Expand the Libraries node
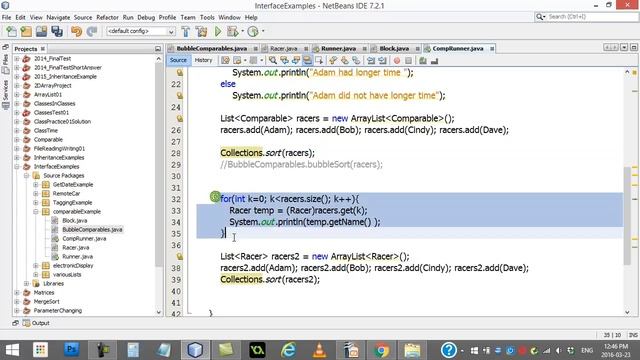 click(x=27, y=283)
